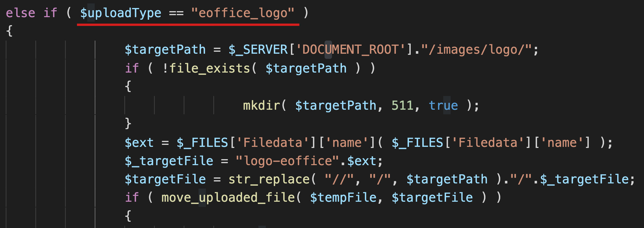Viewport: 644px width, 228px height.
Task: Click $_targetFile at end of str_replace line
Action: click(x=584, y=179)
